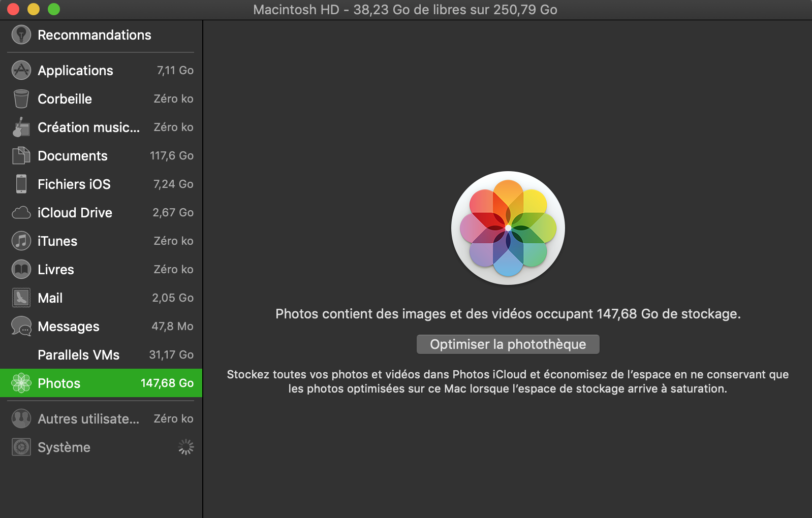Viewport: 812px width, 518px height.
Task: Click the Macintosh HD window title text
Action: click(405, 10)
